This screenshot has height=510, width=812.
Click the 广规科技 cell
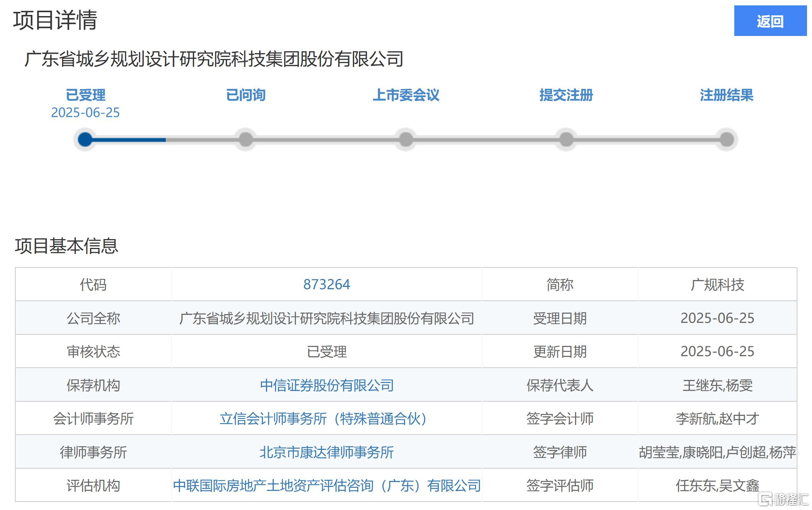point(717,284)
